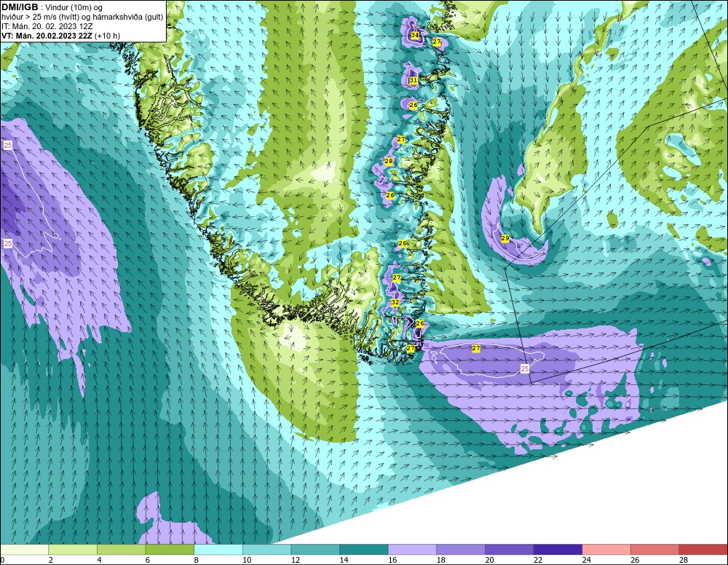Image resolution: width=728 pixels, height=565 pixels.
Task: Click the 12–14 m/s teal legend swatch
Action: 315,550
